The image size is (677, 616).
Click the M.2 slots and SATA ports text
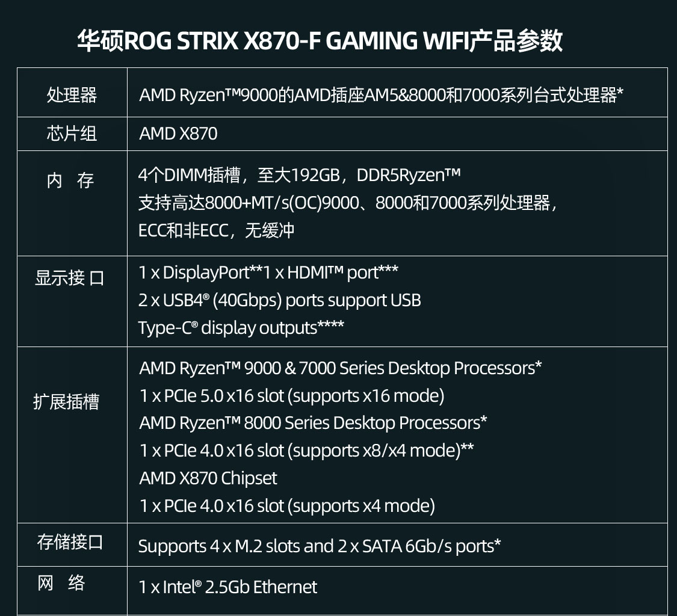[320, 546]
